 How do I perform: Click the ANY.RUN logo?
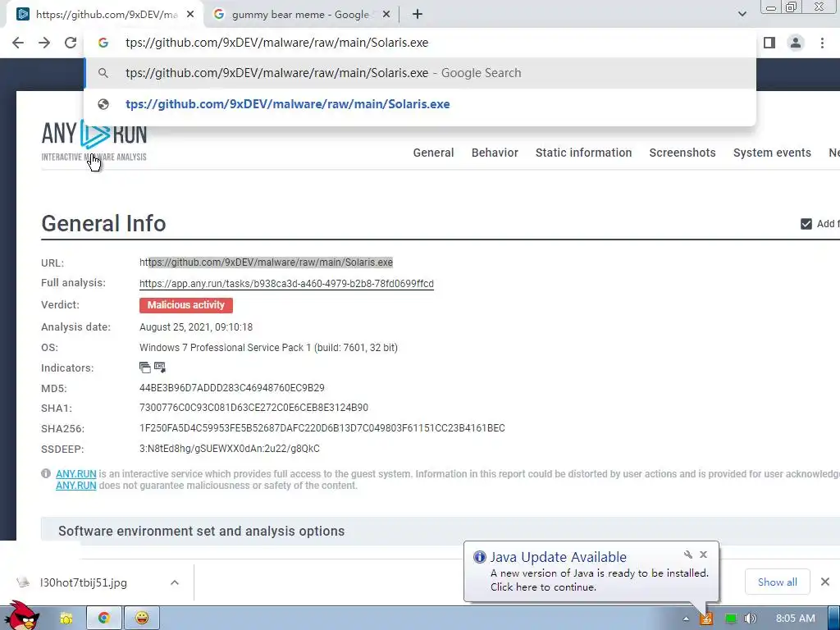pyautogui.click(x=94, y=140)
